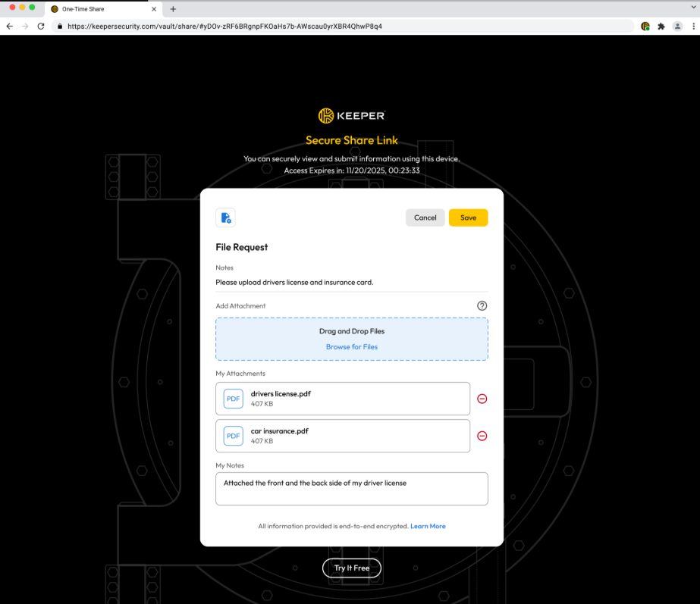Select the drivers license.pdf file name
This screenshot has height=604, width=700.
(x=281, y=394)
